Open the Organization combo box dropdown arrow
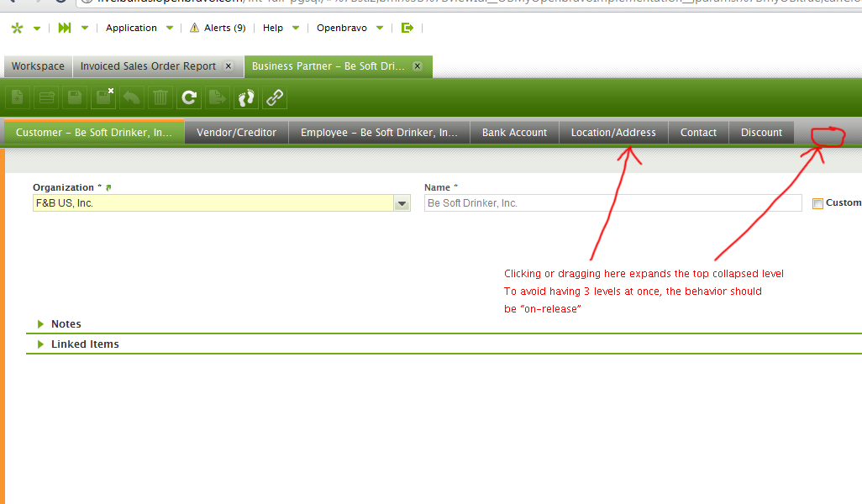862x504 pixels. (402, 203)
